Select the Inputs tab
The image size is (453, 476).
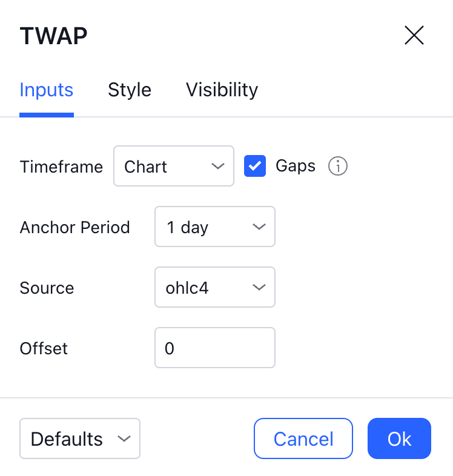pyautogui.click(x=47, y=90)
